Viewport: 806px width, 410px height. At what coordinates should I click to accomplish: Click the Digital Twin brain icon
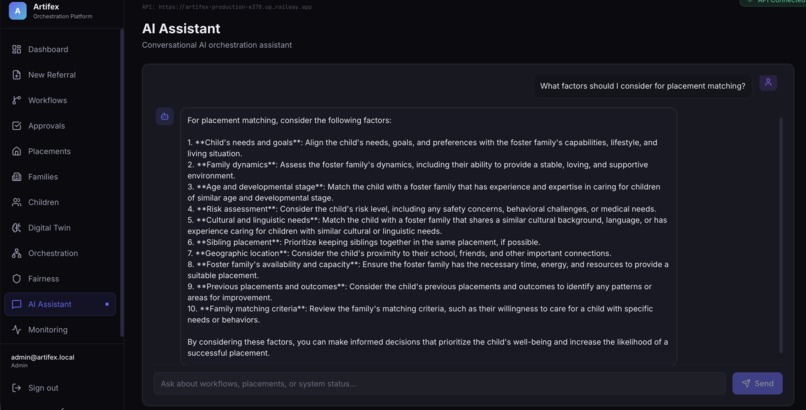tap(16, 228)
